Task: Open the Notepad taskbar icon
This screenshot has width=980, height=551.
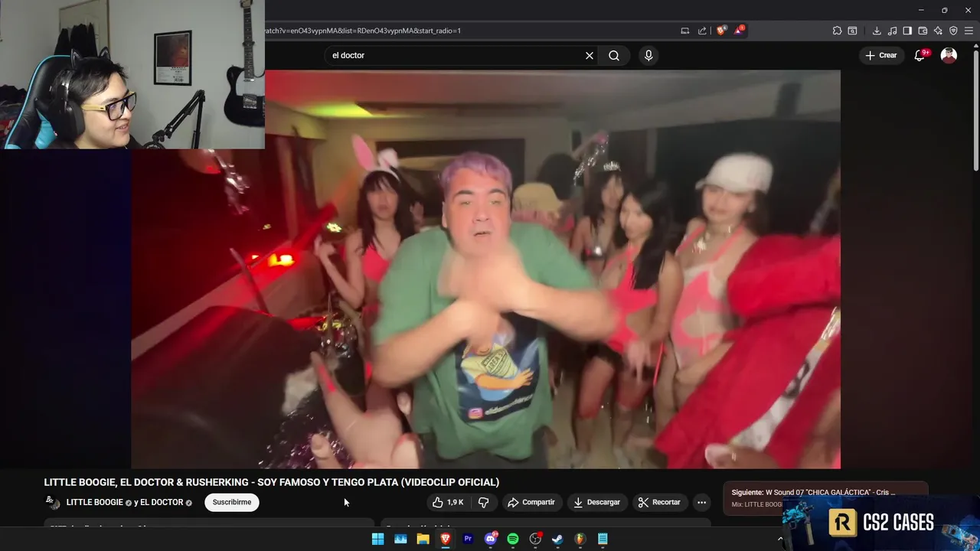Action: [x=603, y=539]
